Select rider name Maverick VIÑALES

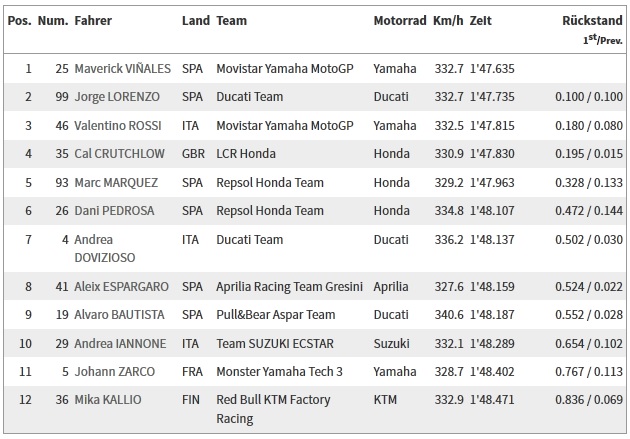coord(123,69)
